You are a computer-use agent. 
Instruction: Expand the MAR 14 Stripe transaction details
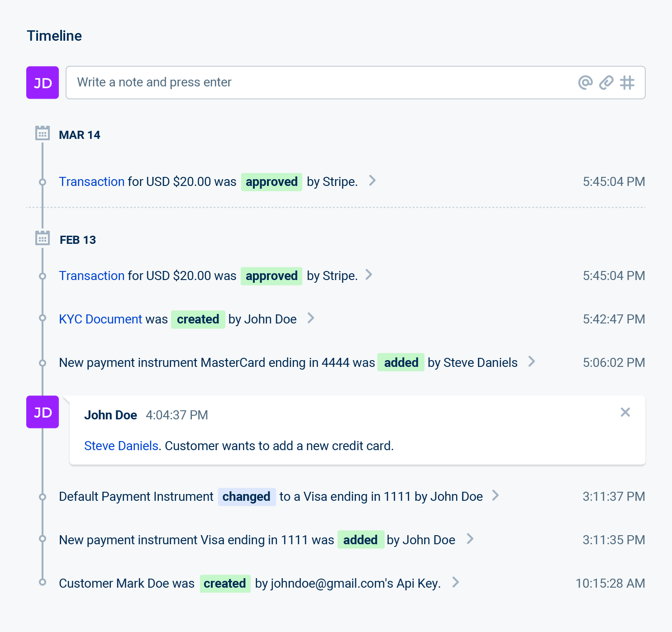tap(372, 181)
